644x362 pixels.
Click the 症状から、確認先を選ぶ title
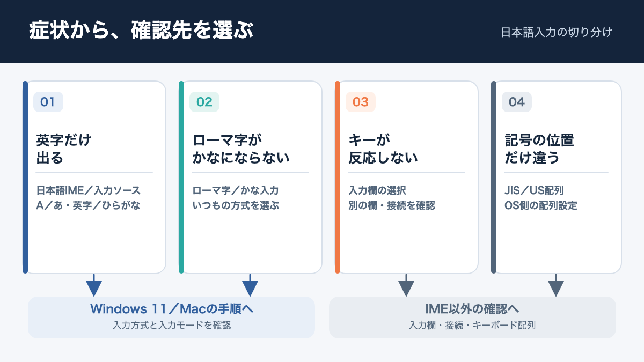pos(141,31)
